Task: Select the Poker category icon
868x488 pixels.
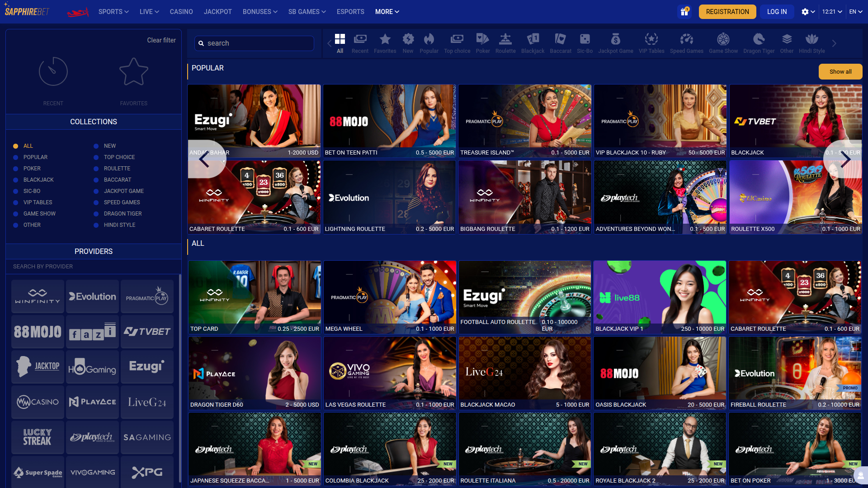Action: coord(482,43)
